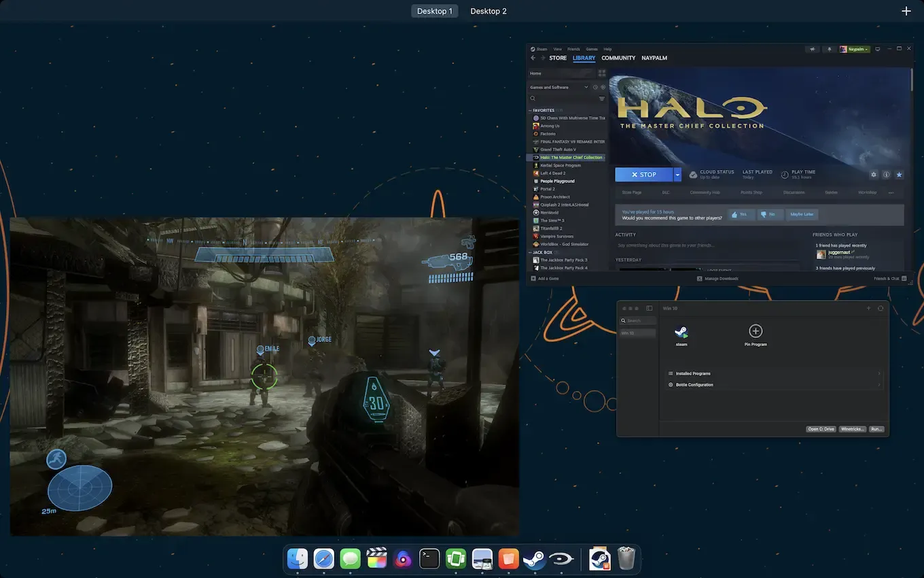Screen dimensions: 924x578
Task: Launch the pinned steam program in Whisky
Action: (681, 332)
